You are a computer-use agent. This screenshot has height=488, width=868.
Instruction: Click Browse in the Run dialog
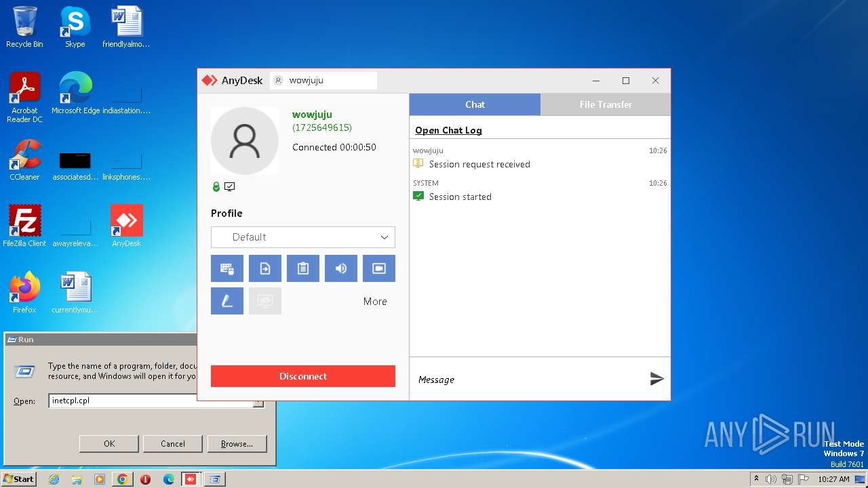point(237,444)
